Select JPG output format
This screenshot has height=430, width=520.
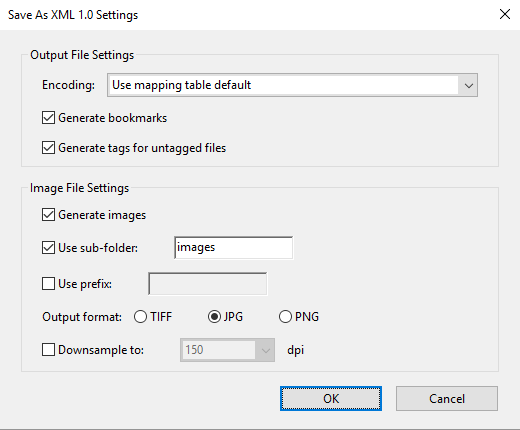click(x=214, y=317)
